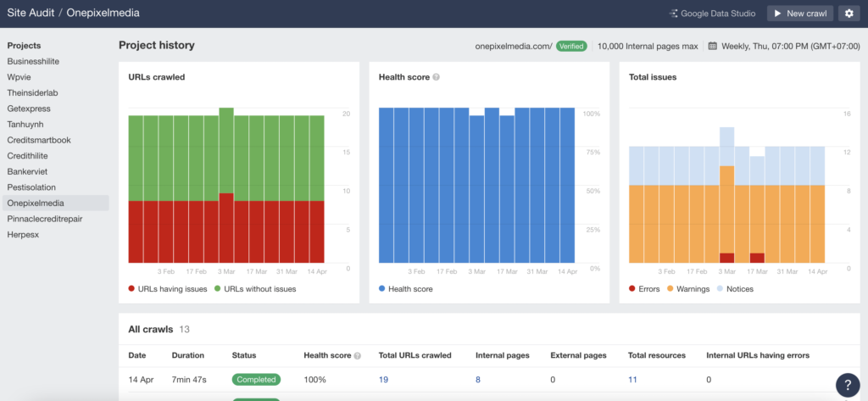Click the Date column header
The width and height of the screenshot is (868, 401).
(x=137, y=355)
